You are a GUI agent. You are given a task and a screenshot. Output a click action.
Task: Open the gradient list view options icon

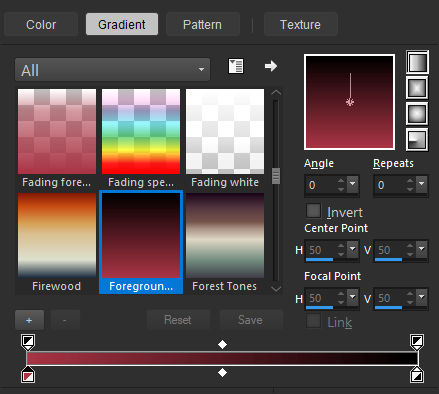click(236, 66)
